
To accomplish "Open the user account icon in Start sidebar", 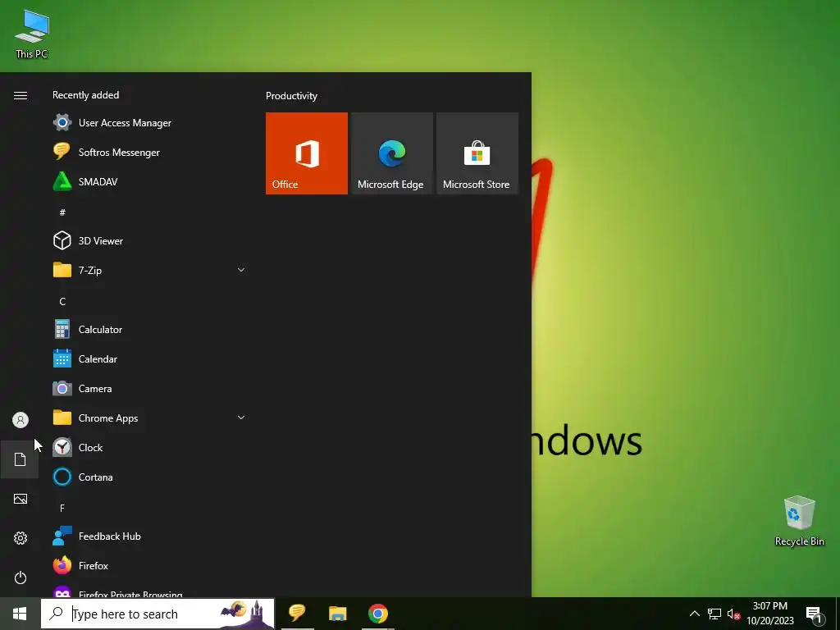I will click(x=21, y=420).
